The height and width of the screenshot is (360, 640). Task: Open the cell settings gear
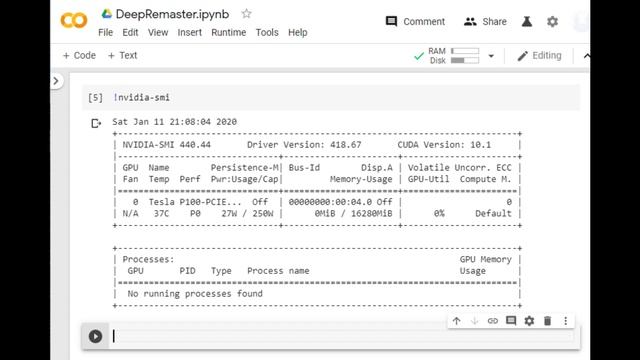(x=529, y=321)
